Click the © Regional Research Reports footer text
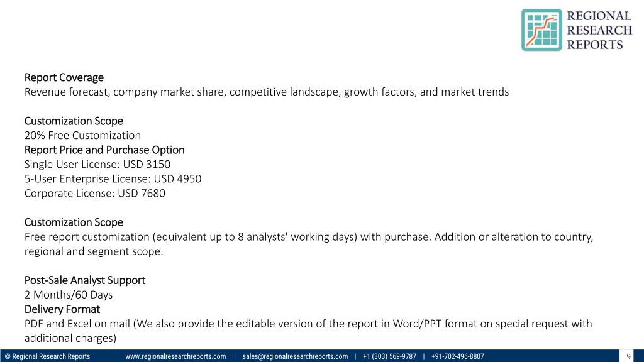644x362 pixels. coord(47,356)
